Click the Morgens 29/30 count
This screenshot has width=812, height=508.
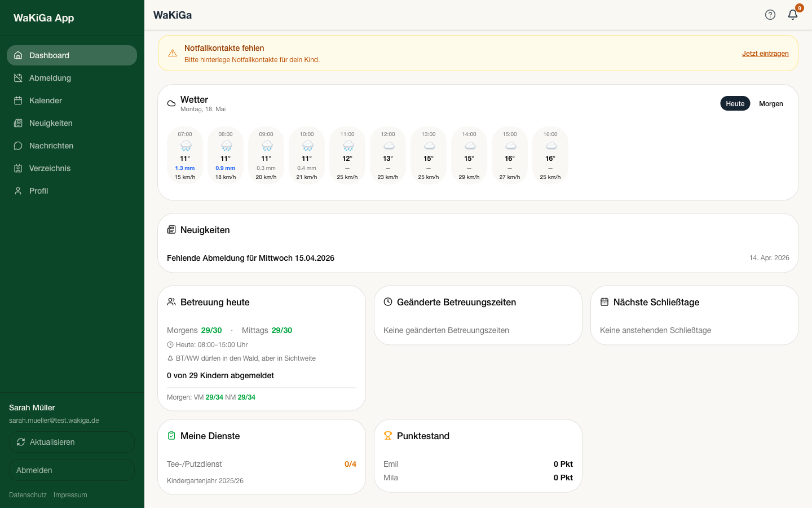coord(211,330)
